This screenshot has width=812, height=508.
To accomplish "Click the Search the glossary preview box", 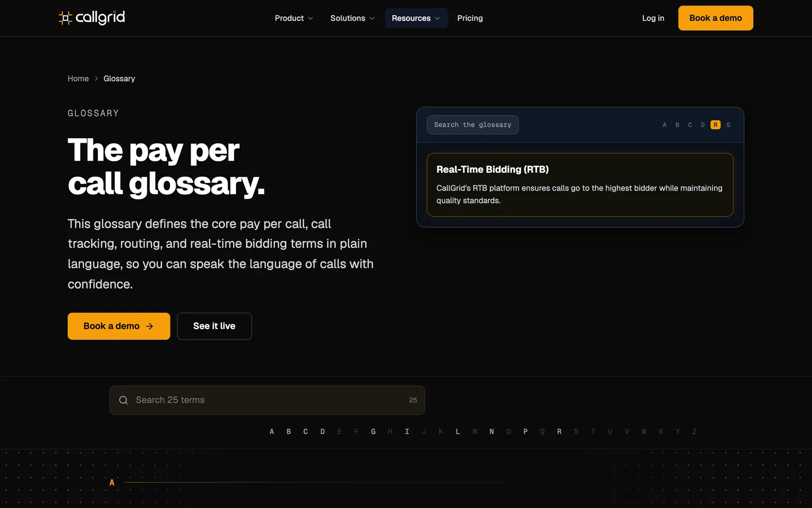I will 472,125.
